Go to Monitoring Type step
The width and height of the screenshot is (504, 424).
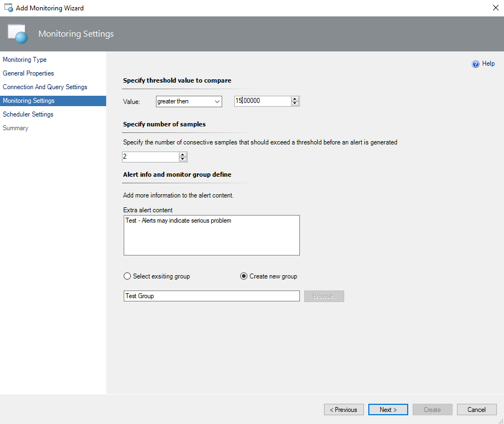(x=25, y=60)
